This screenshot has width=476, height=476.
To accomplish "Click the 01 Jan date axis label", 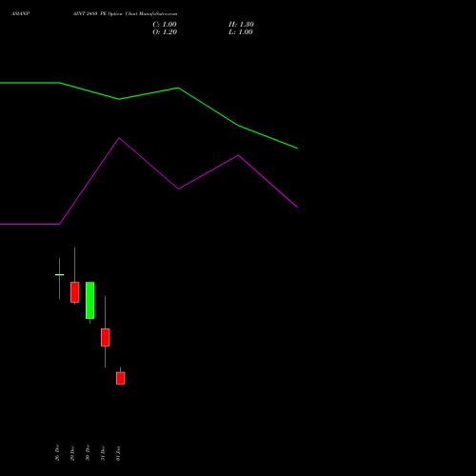I will click(118, 453).
